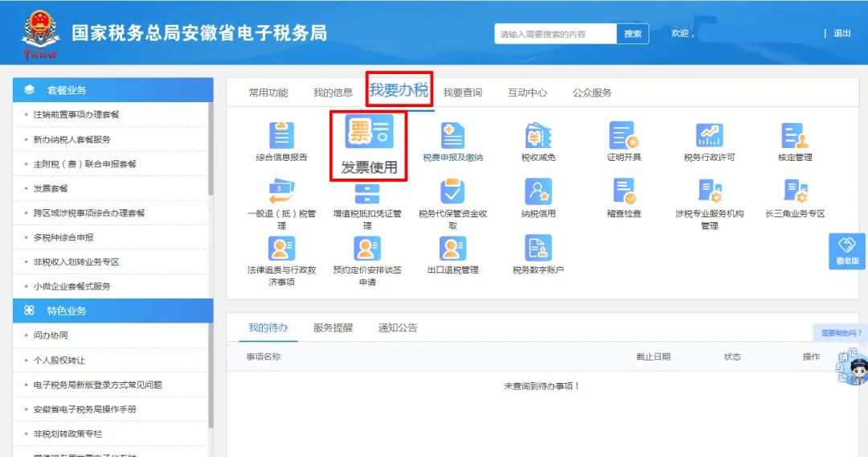This screenshot has width=868, height=457.
Task: Open 一般退(抵)税管理 icon
Action: pos(282,191)
